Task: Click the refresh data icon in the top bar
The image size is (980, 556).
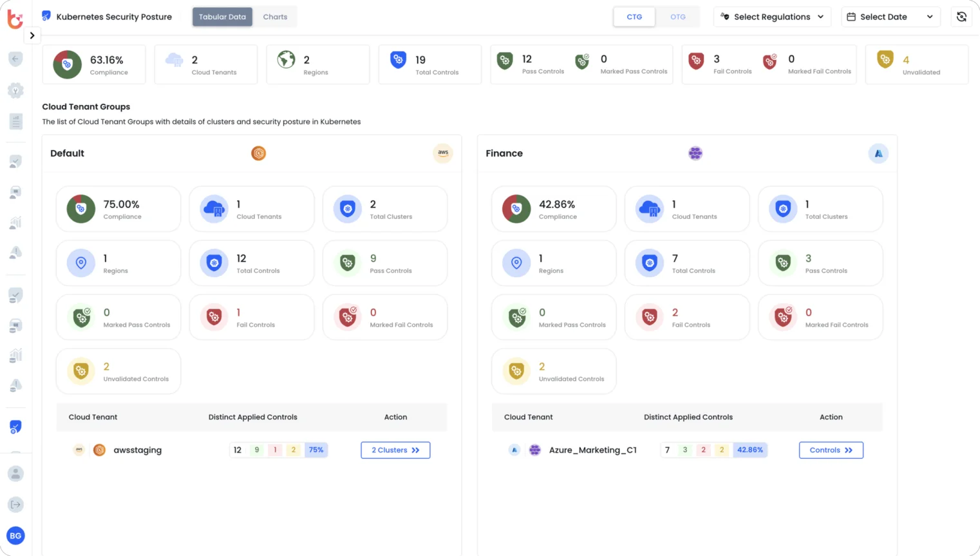Action: click(x=961, y=17)
